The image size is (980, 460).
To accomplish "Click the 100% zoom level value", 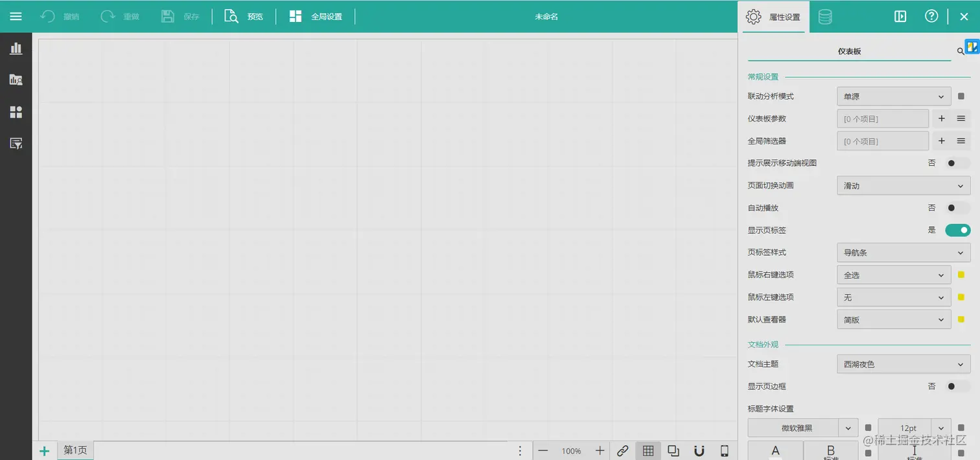I will [x=571, y=451].
